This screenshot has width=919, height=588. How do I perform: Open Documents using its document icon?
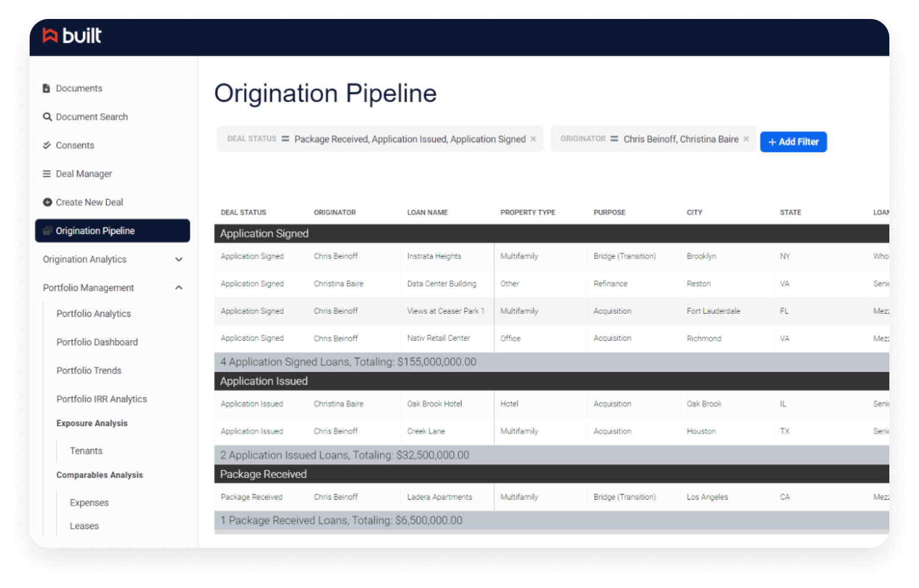47,88
